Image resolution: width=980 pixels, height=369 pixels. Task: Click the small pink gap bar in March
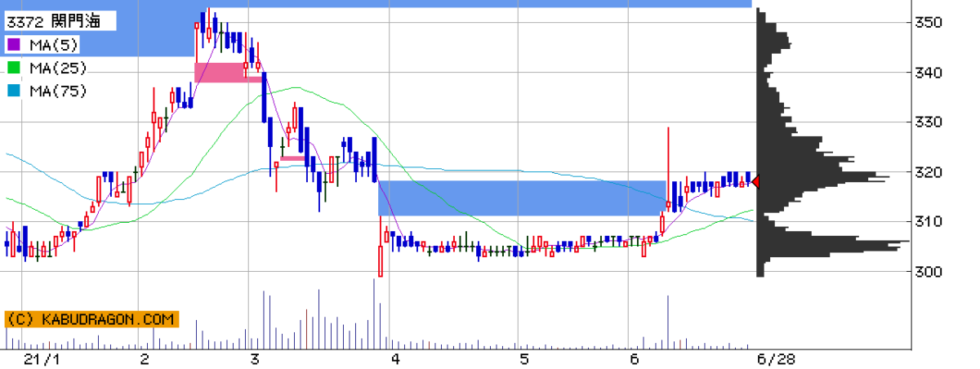(292, 158)
